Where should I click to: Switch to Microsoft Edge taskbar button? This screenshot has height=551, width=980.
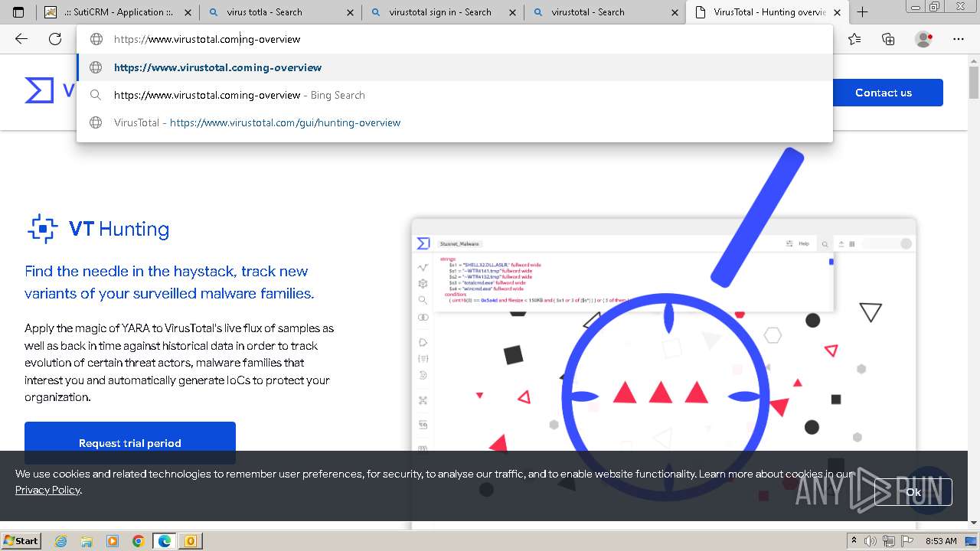point(165,541)
